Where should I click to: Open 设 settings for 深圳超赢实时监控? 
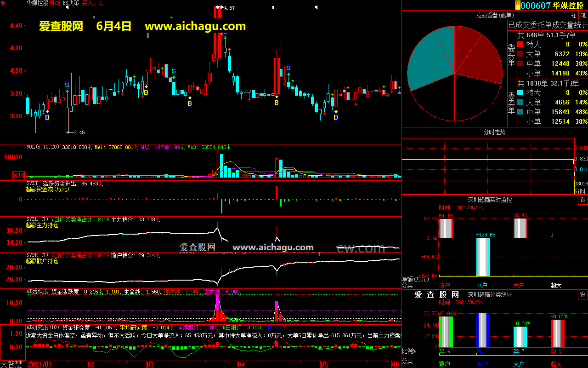pyautogui.click(x=582, y=200)
